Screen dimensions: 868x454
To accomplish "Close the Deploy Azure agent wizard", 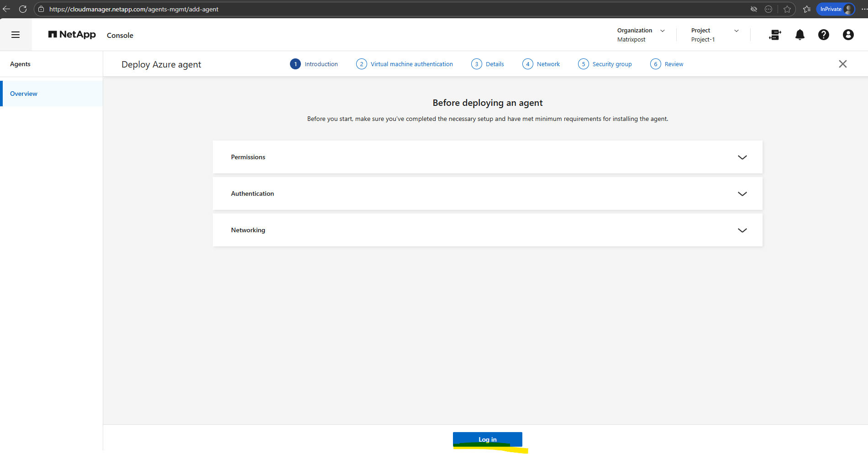I will tap(843, 64).
